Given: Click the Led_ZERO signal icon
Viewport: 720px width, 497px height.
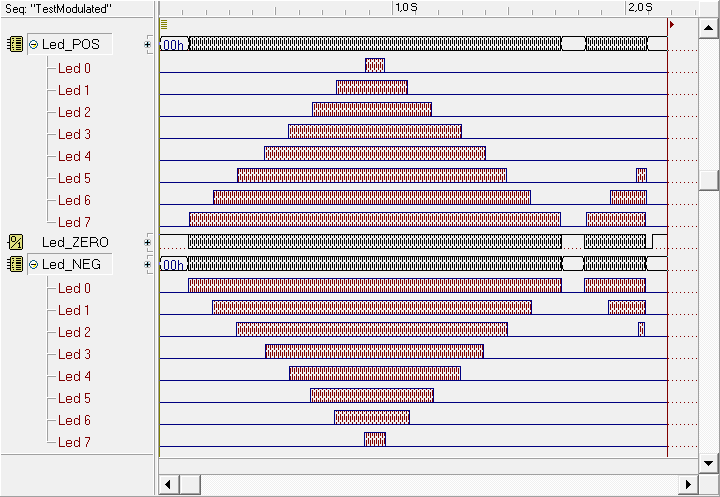Looking at the screenshot, I should [x=16, y=242].
